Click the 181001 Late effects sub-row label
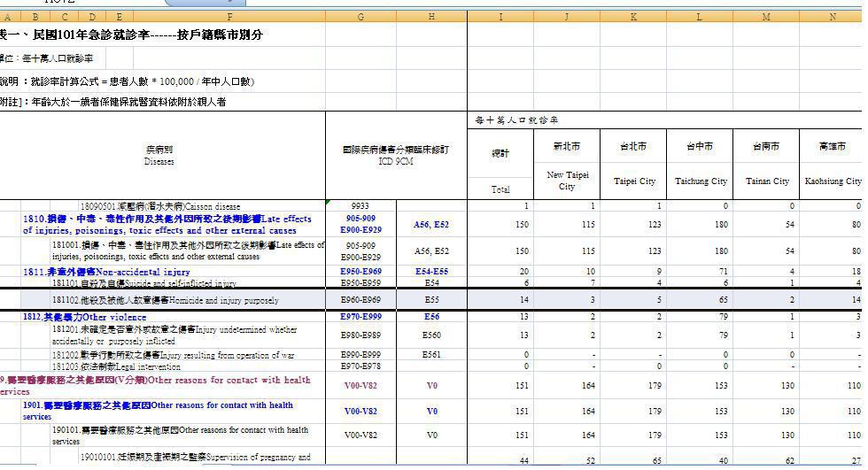The image size is (868, 470). pos(188,250)
